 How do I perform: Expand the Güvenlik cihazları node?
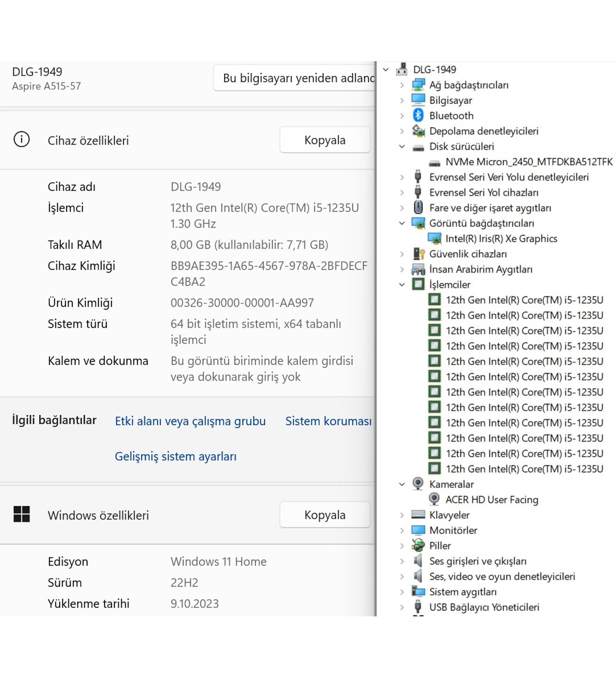point(402,254)
